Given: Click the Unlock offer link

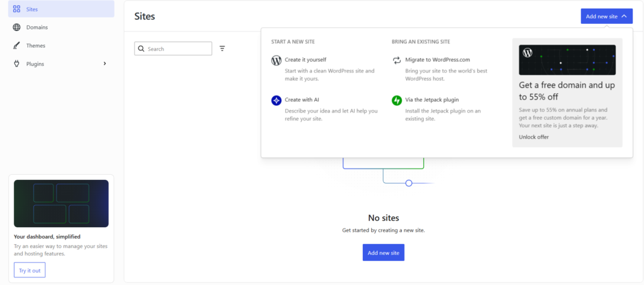Looking at the screenshot, I should (x=534, y=137).
